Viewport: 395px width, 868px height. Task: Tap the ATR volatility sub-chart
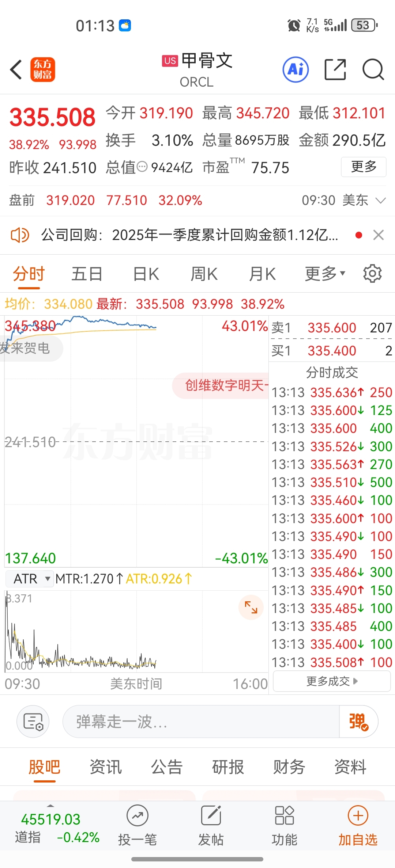coord(136,631)
